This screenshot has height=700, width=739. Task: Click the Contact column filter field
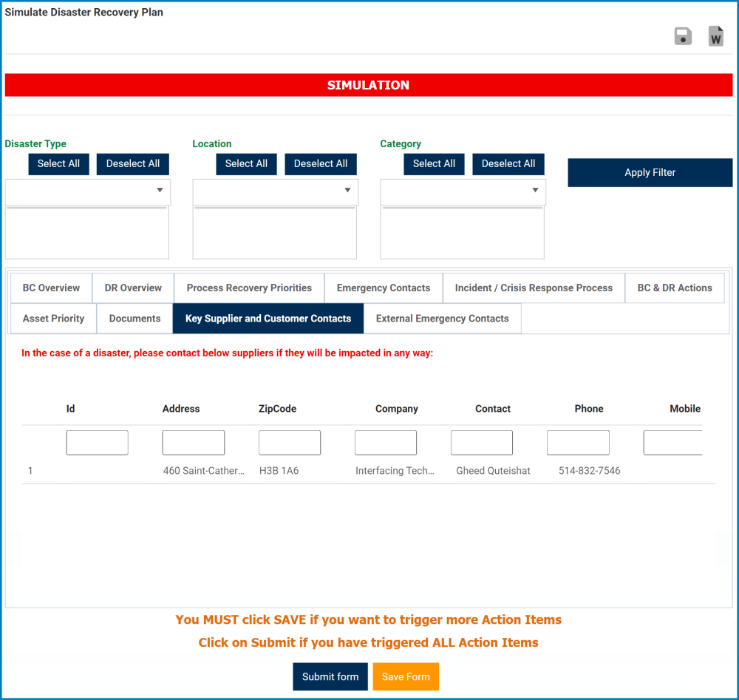(482, 443)
